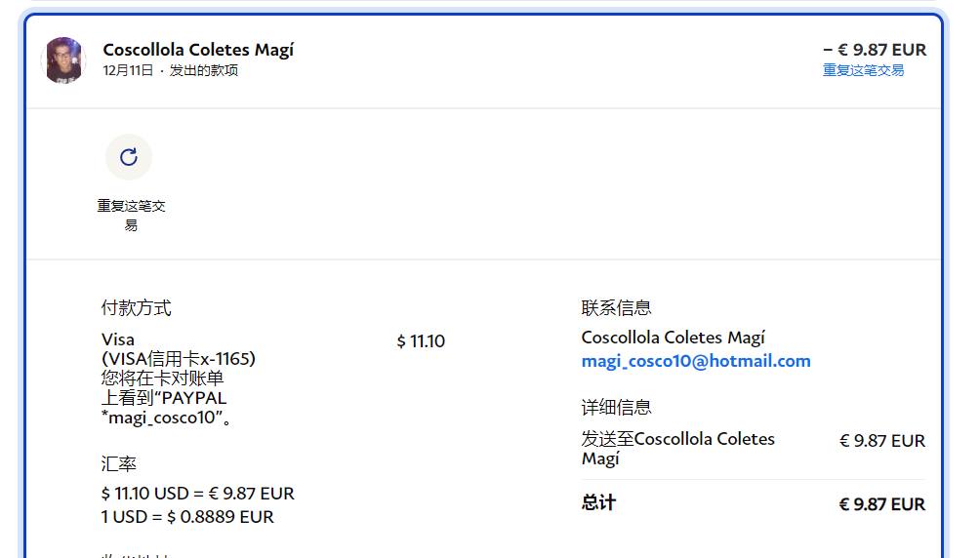This screenshot has width=980, height=558.
Task: Click the 联系信息 section heading
Action: [616, 308]
